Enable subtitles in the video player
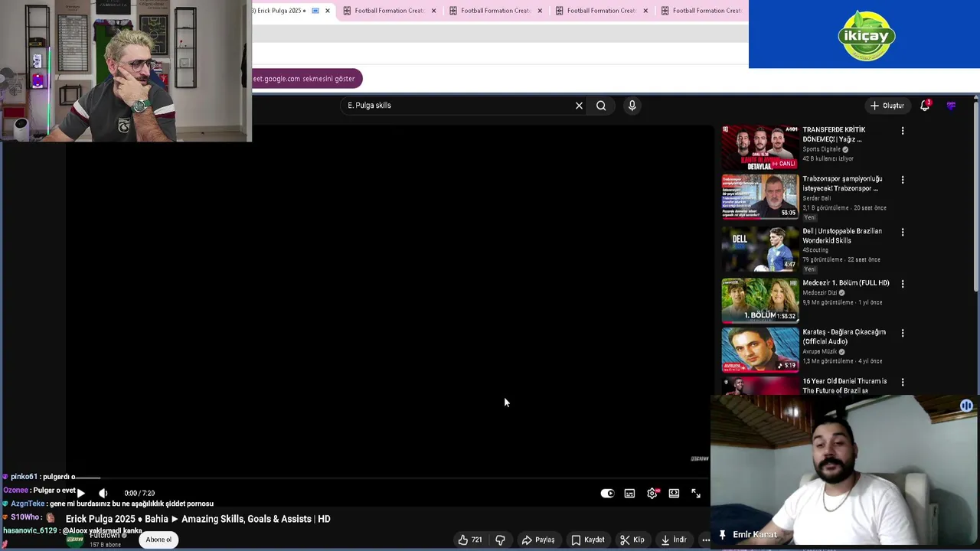Image resolution: width=980 pixels, height=551 pixels. tap(629, 494)
